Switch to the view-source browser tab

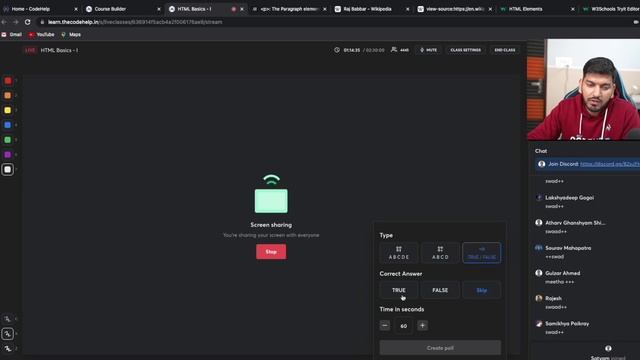[x=454, y=9]
